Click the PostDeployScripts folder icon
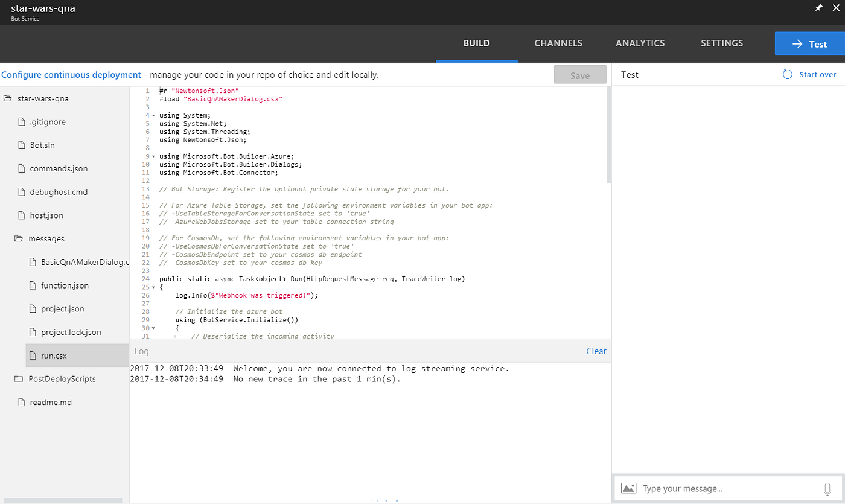Image resolution: width=845 pixels, height=504 pixels. 18,378
